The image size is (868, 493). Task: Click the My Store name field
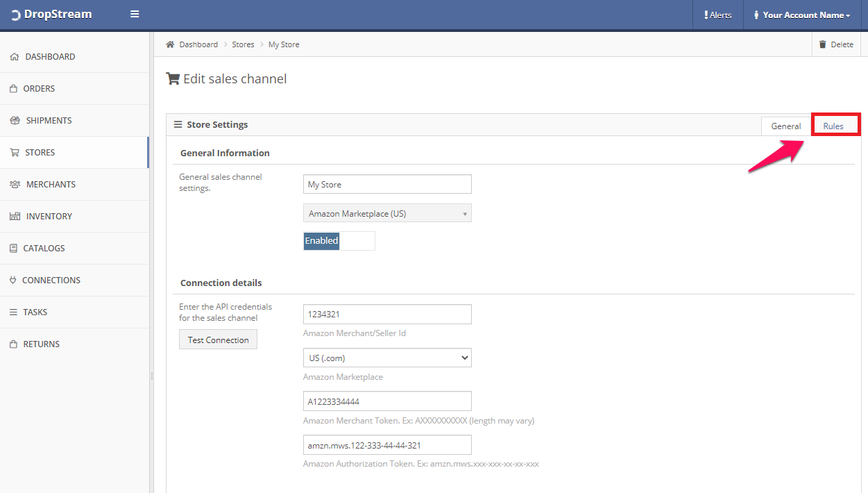click(x=387, y=185)
